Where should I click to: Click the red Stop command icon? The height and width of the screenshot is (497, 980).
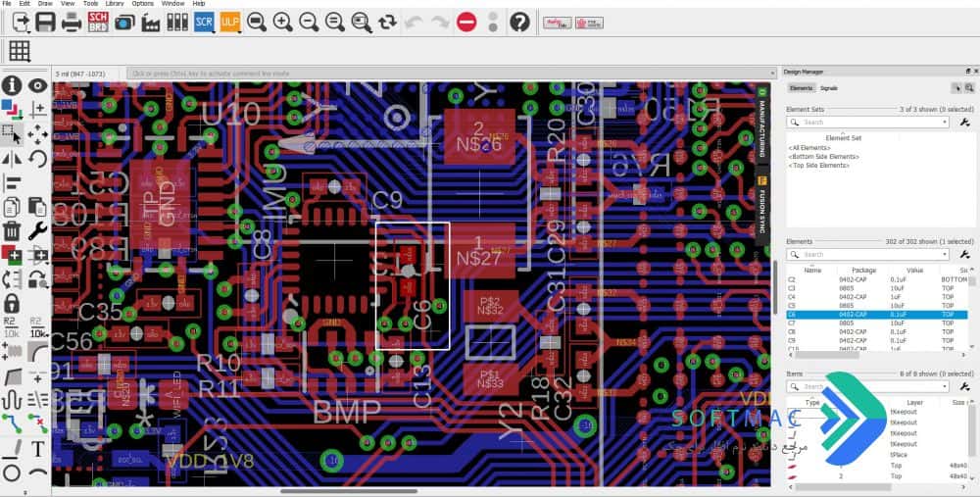click(x=466, y=23)
